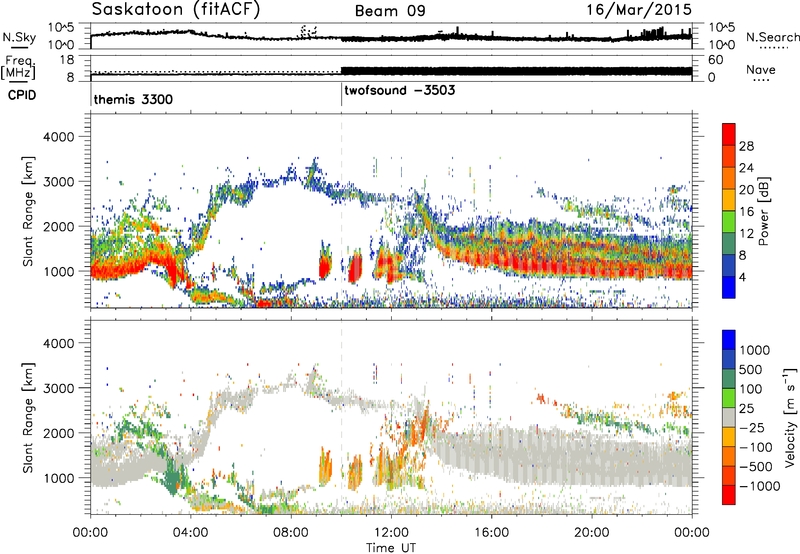
Task: Click the Velocity [m s-1] colorbar label
Action: [790, 417]
